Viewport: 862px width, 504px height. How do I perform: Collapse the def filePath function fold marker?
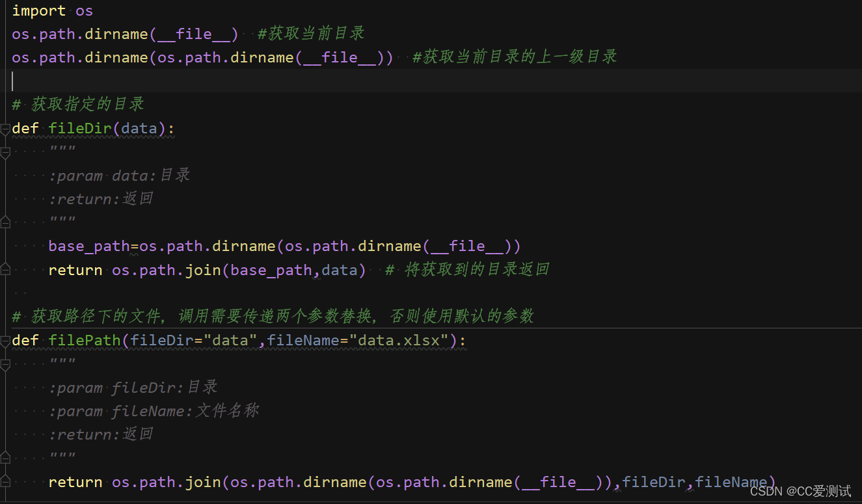[5, 340]
